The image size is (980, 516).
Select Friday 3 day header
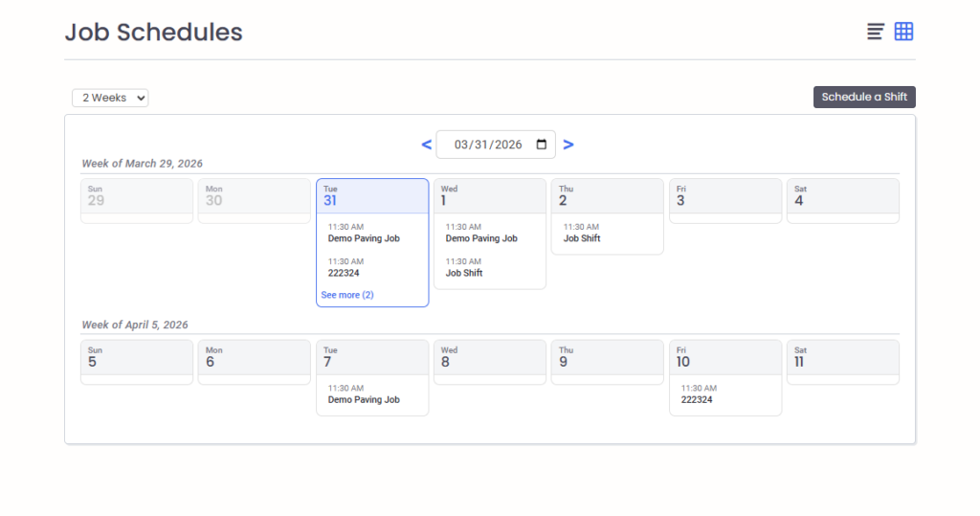[724, 196]
